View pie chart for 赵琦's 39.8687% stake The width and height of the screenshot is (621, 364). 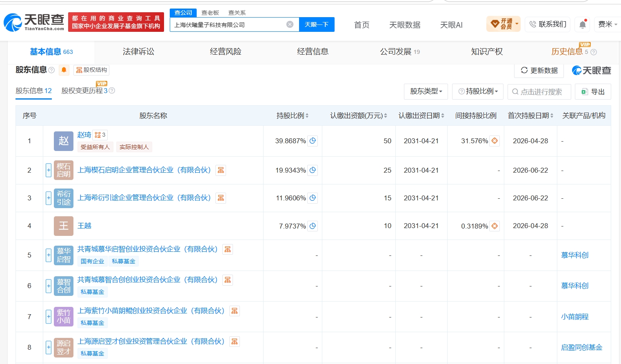point(313,141)
